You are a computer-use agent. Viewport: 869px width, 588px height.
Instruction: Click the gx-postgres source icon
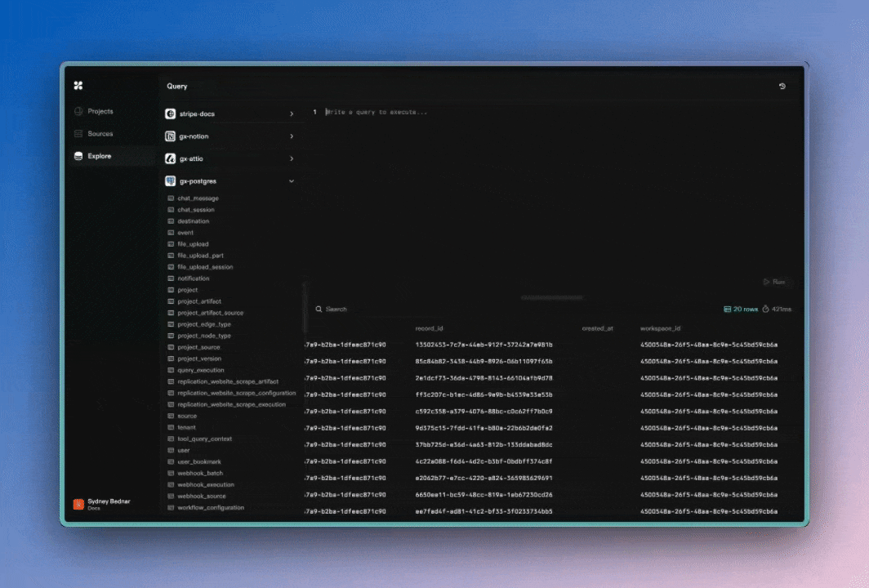click(170, 181)
